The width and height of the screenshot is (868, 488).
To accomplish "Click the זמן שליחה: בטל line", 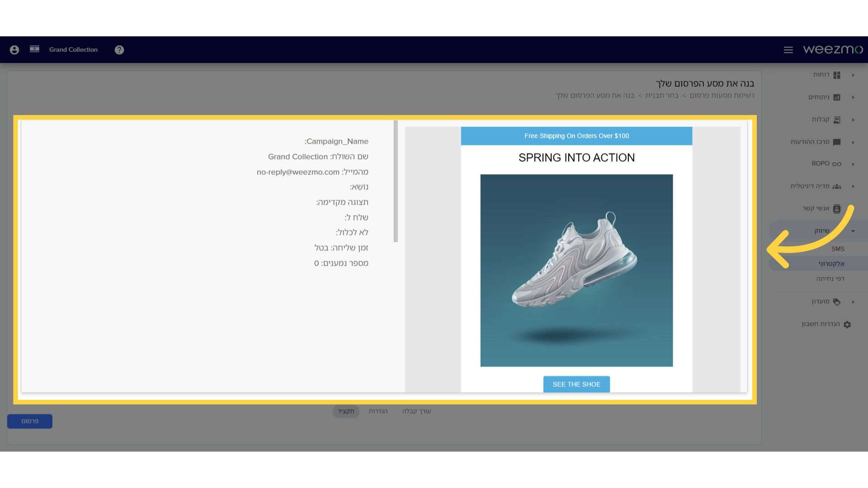I will [x=341, y=248].
